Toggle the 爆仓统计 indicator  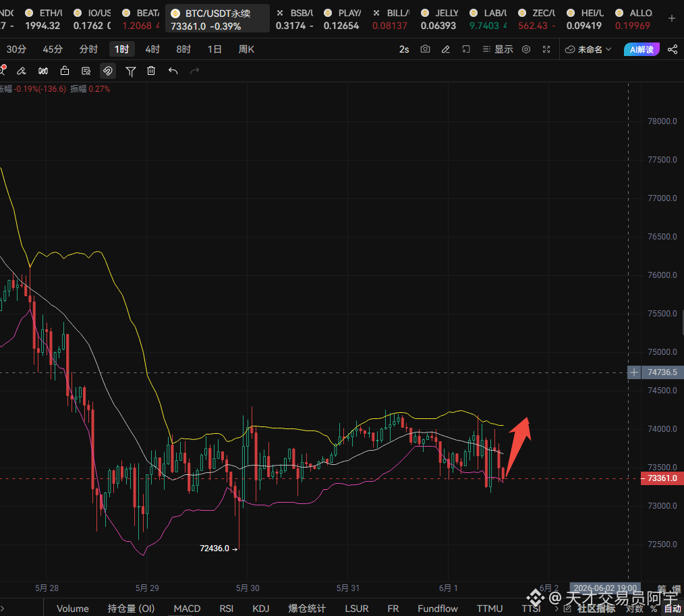(x=307, y=608)
